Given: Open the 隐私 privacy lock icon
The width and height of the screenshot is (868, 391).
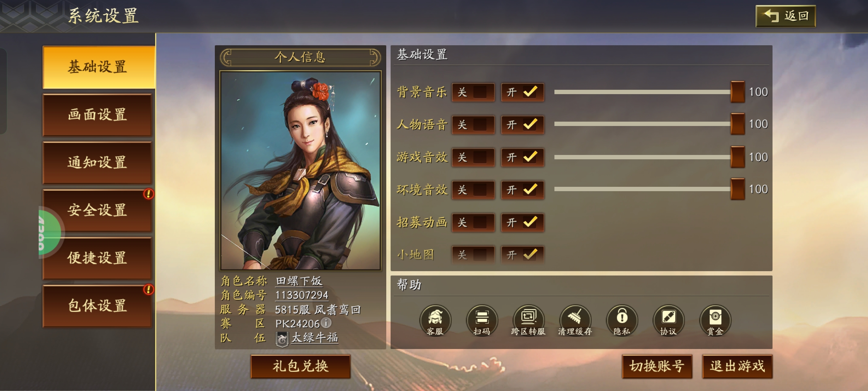Looking at the screenshot, I should [622, 320].
